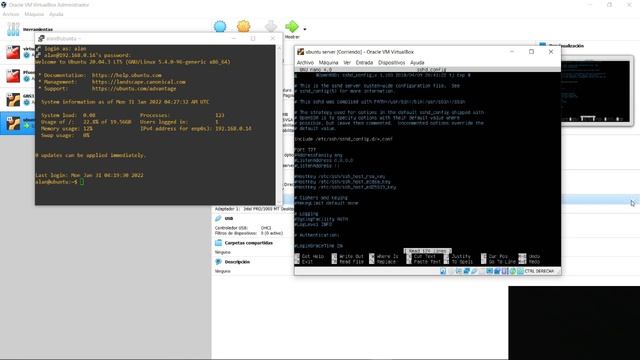Click 'Go To Line' nano shortcut in VM
Image resolution: width=640 pixels, height=360 pixels.
(x=502, y=262)
